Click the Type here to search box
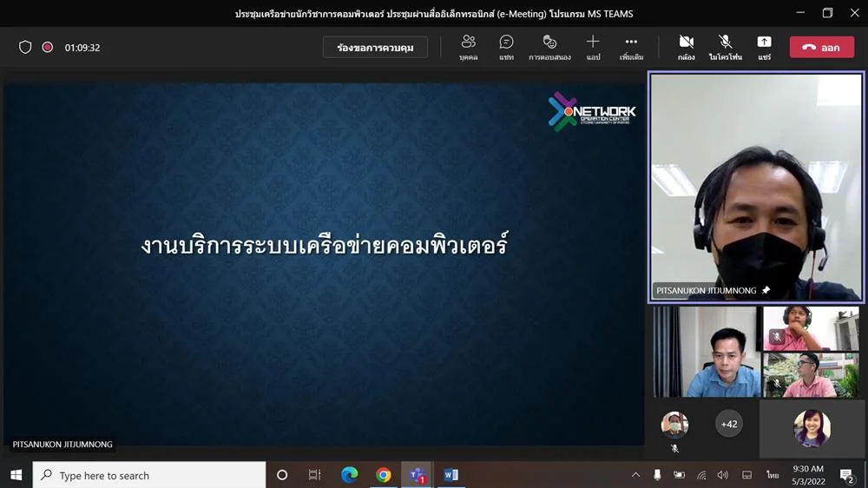Screen dimensions: 868x488 [149, 475]
